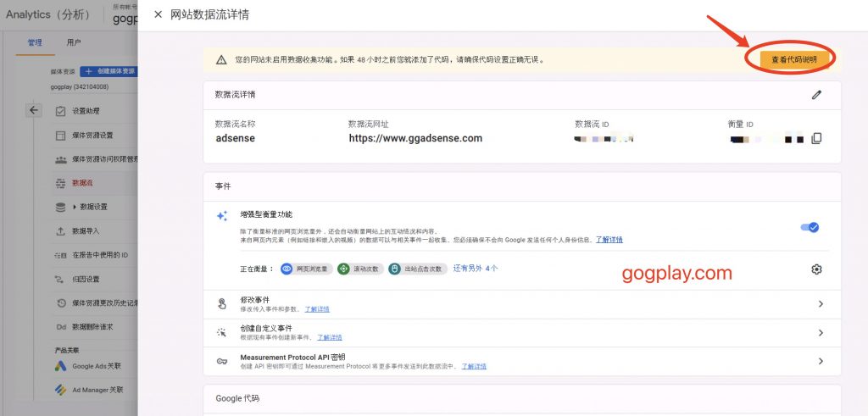Click the key icon for Measurement Protocol
868x416 pixels.
coord(221,361)
